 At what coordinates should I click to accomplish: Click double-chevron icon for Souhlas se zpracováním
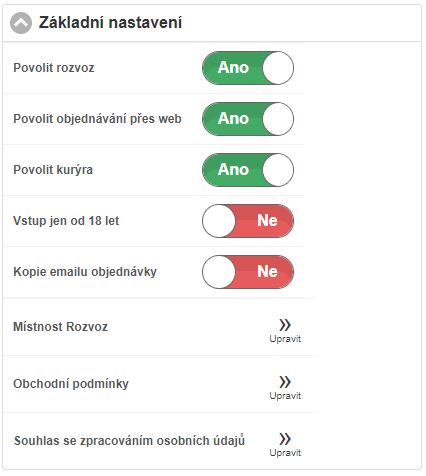pos(285,439)
